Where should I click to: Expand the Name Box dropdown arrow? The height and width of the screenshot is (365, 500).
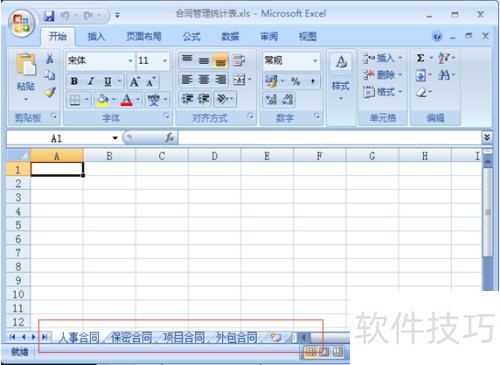point(115,138)
